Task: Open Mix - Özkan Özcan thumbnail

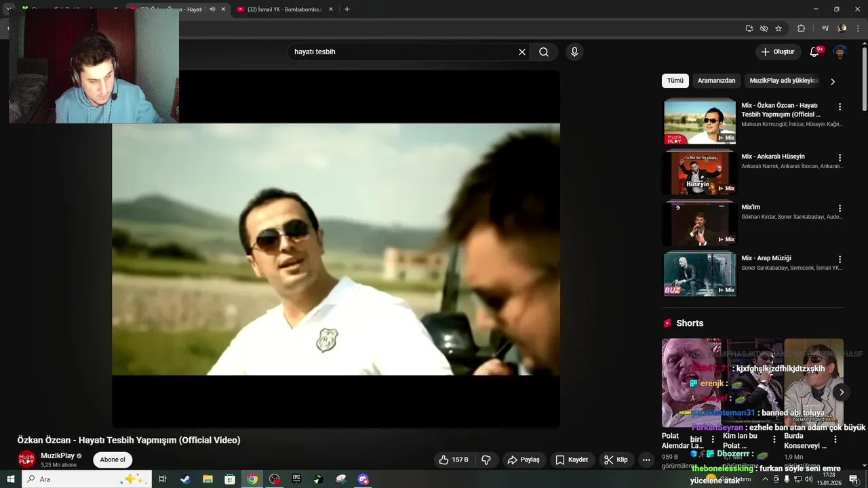Action: pos(700,122)
